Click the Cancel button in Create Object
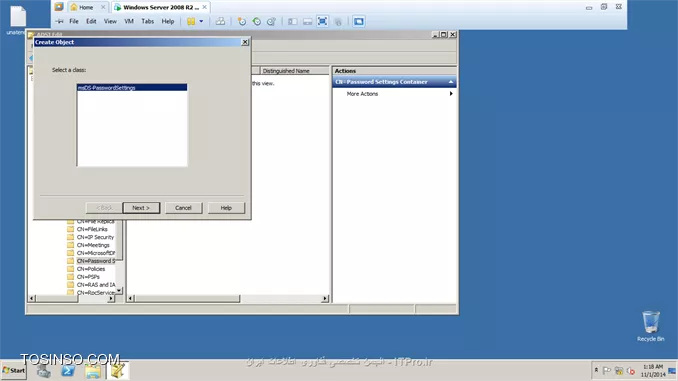Screen dimensions: 678x381 183,208
